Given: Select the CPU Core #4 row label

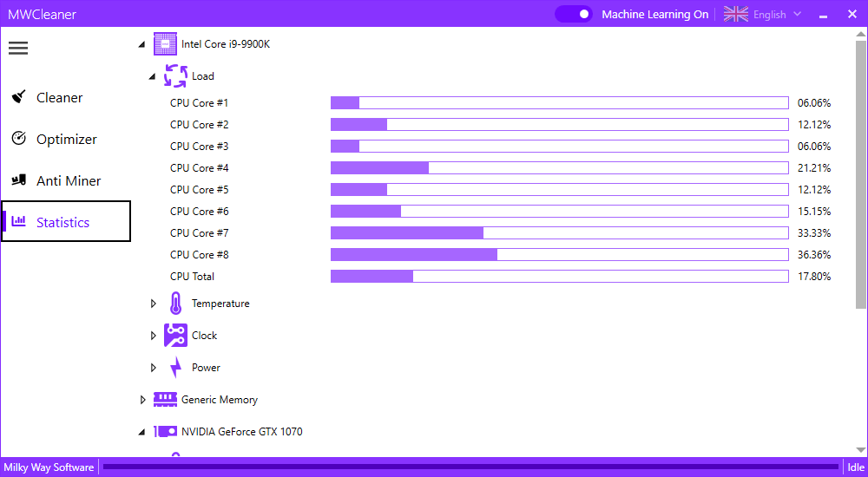Looking at the screenshot, I should coord(200,167).
